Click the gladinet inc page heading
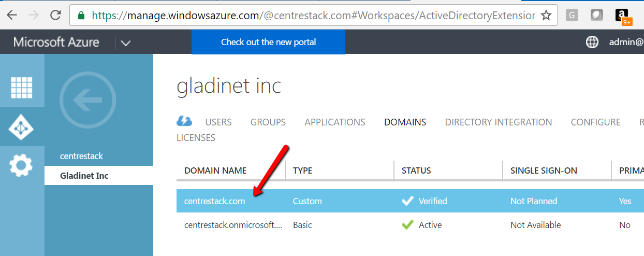This screenshot has width=644, height=256. click(229, 86)
